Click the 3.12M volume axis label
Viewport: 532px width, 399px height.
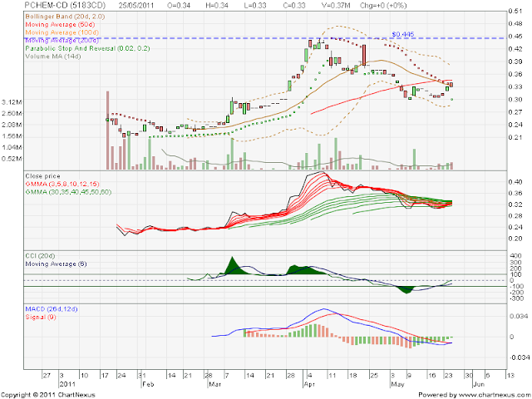pos(12,101)
